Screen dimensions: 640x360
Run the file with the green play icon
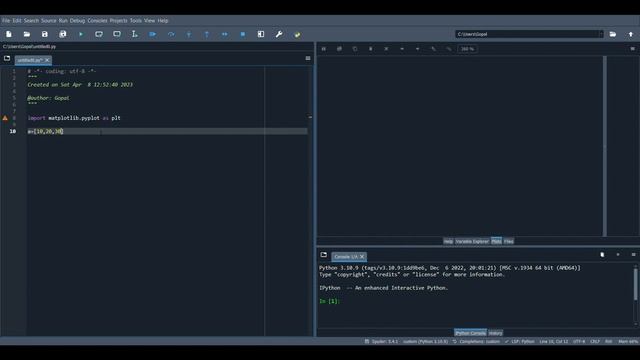pos(81,34)
